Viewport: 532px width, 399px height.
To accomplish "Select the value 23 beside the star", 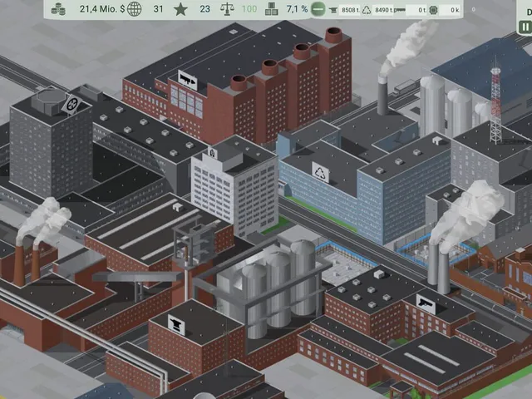I will (x=204, y=9).
